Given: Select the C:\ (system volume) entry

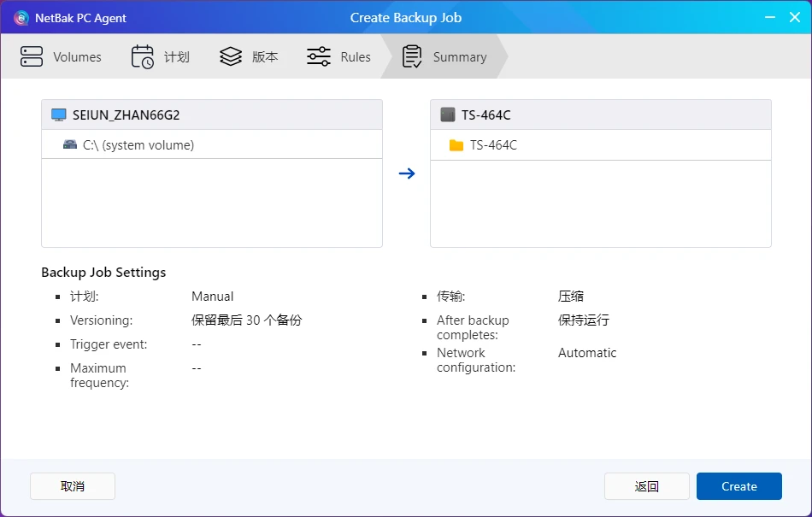Looking at the screenshot, I should [x=138, y=145].
